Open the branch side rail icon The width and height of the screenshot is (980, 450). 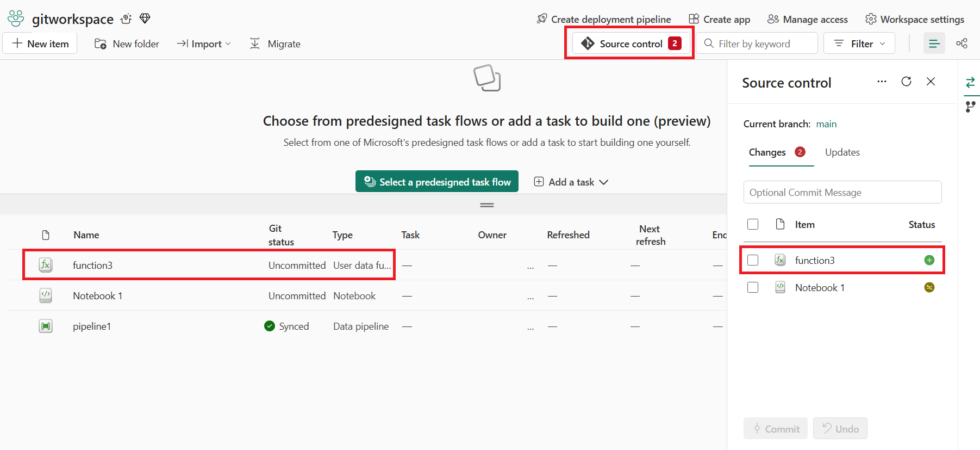(x=970, y=107)
